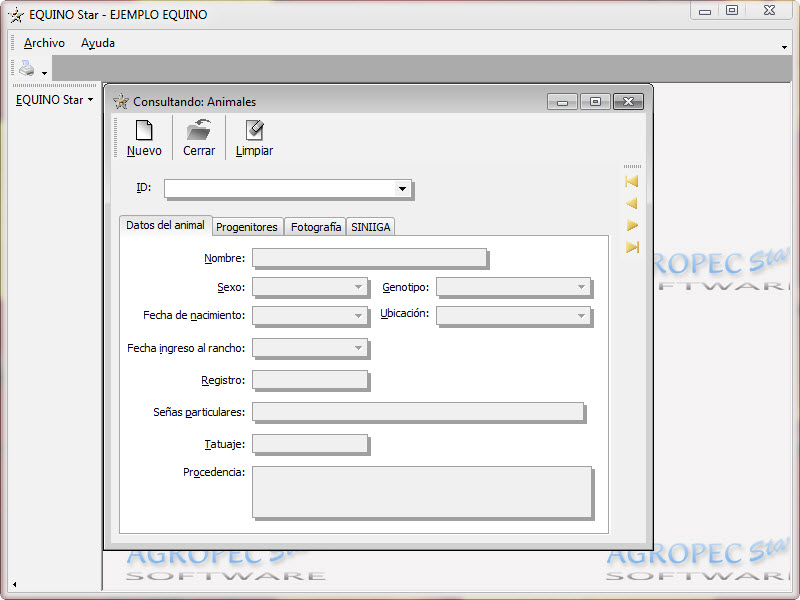800x600 pixels.
Task: Minimize the Consultando: Animales window
Action: point(562,102)
